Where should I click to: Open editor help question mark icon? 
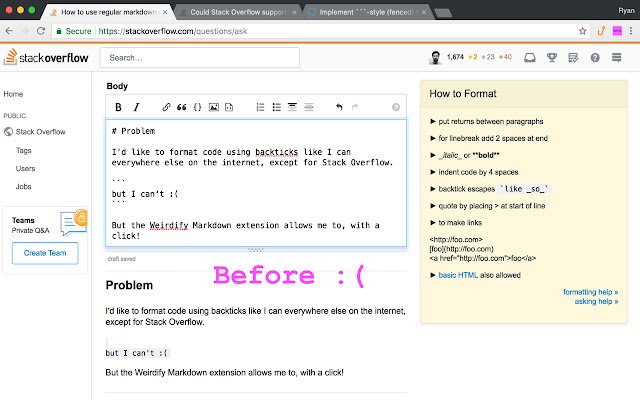point(396,107)
